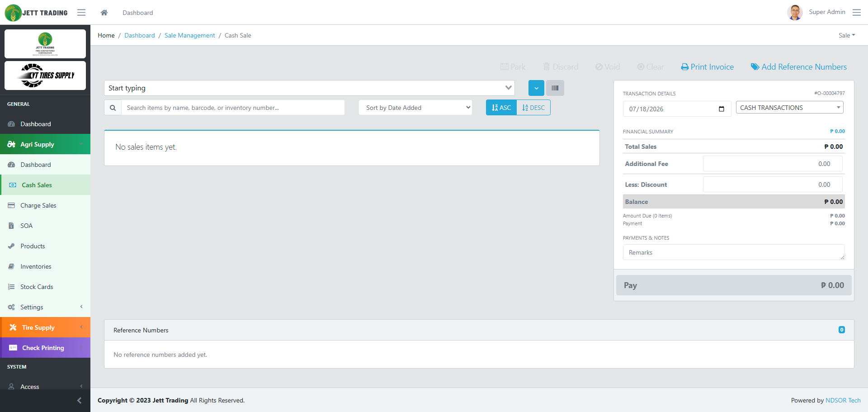Open Inventories in the sidebar
Image resolution: width=868 pixels, height=412 pixels.
tap(45, 266)
